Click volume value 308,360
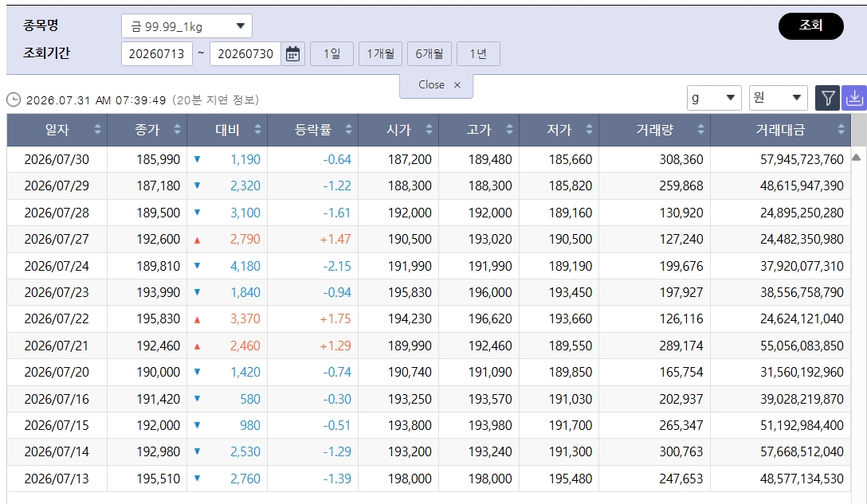This screenshot has width=867, height=504. [x=681, y=159]
